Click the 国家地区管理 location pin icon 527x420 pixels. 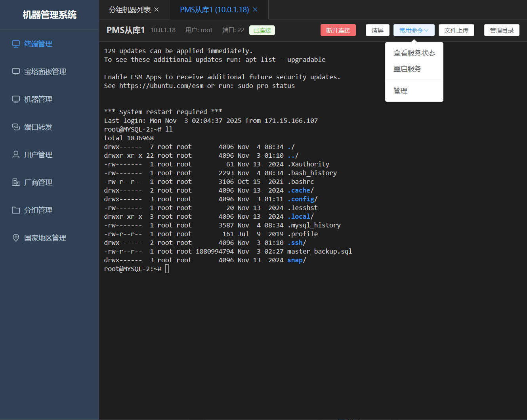click(16, 238)
